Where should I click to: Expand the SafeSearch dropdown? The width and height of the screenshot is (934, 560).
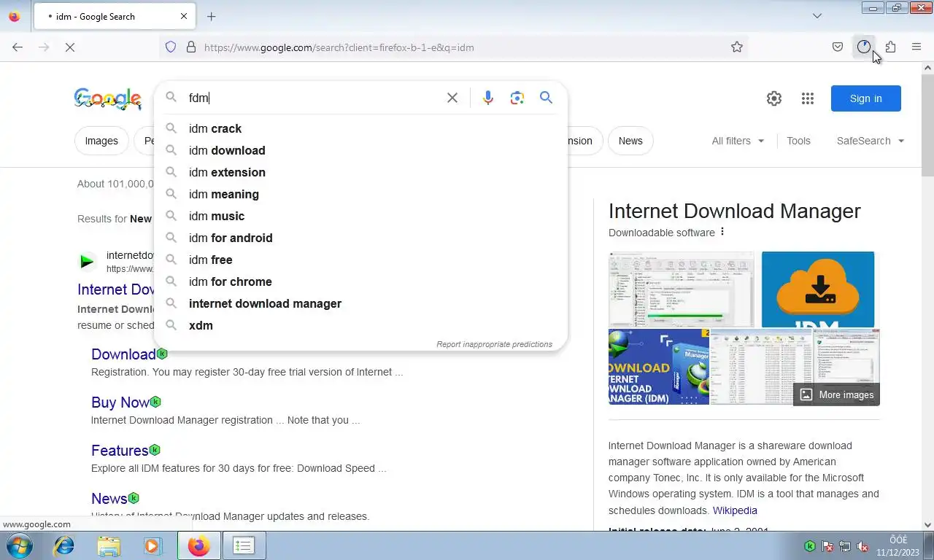[871, 141]
